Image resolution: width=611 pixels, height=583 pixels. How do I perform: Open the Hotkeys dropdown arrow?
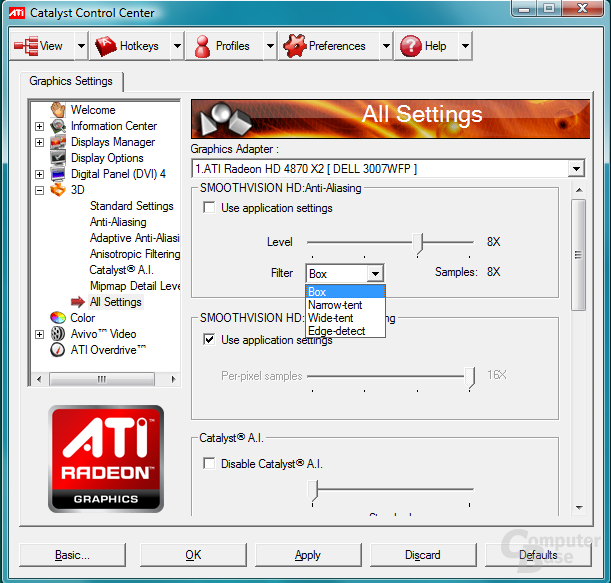pos(177,46)
